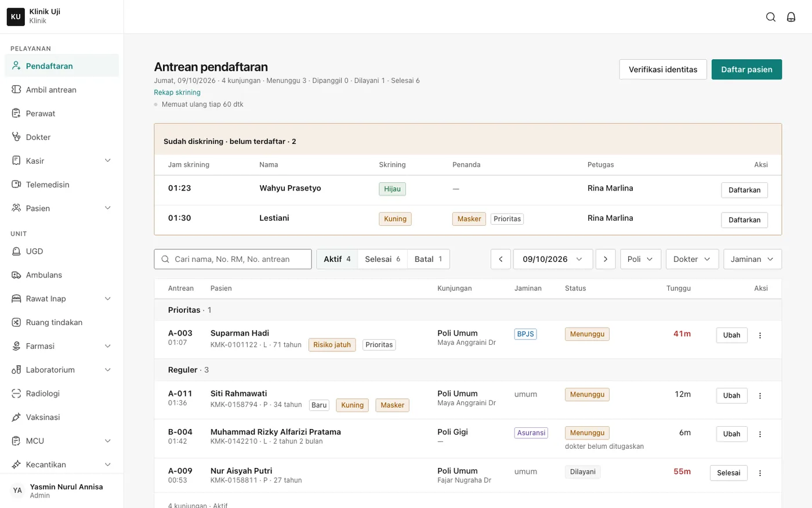Open the 09/10/2026 date picker
Viewport: 812px width, 508px height.
click(x=553, y=259)
